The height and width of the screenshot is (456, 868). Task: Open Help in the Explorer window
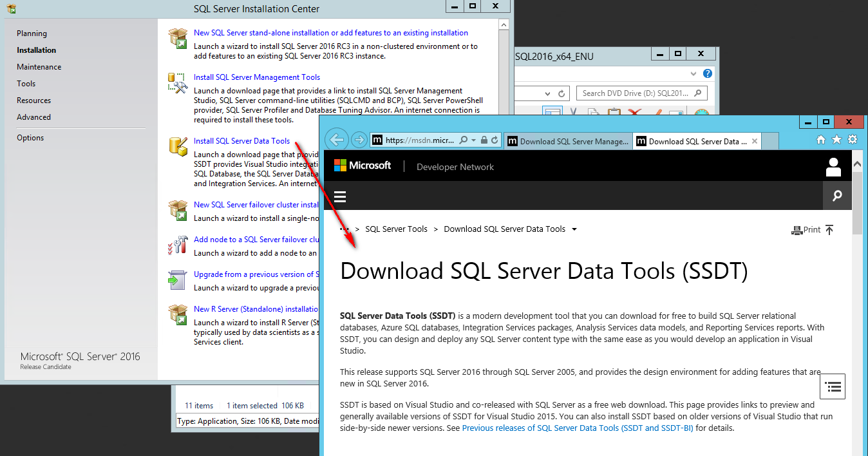point(708,73)
